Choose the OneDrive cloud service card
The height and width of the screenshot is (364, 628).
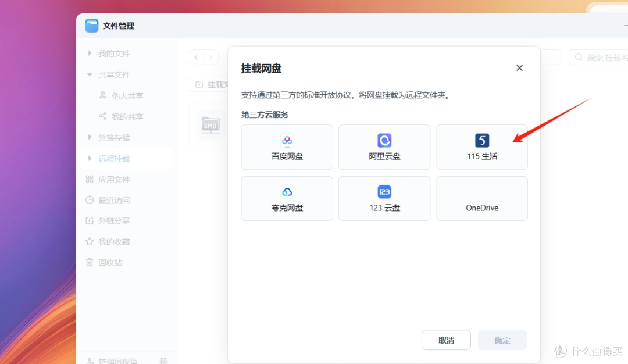click(x=482, y=199)
